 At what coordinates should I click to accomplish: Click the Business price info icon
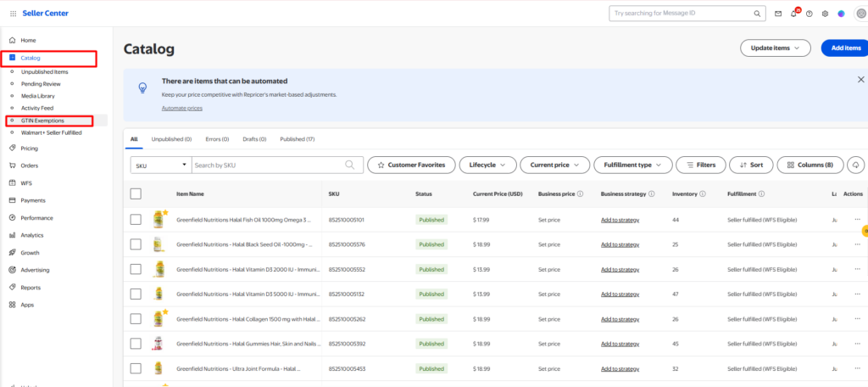580,194
